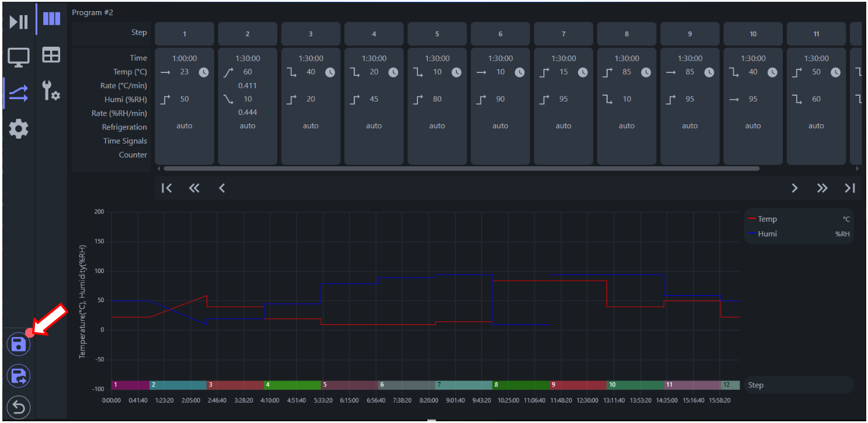Screen dimensions: 868x423
Task: Click step 2 humidity ramp-down icon
Action: (x=228, y=99)
